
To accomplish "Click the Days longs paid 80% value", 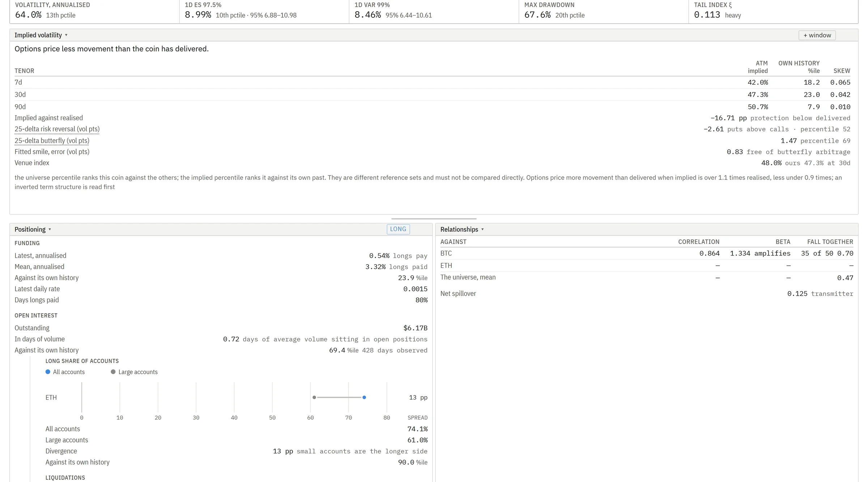I will coord(421,300).
